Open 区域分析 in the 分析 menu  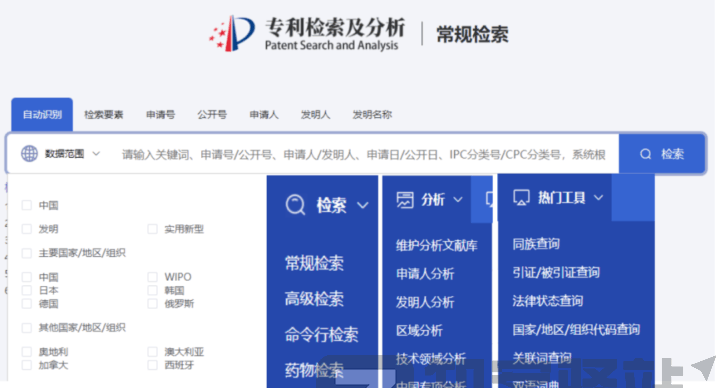(x=419, y=331)
